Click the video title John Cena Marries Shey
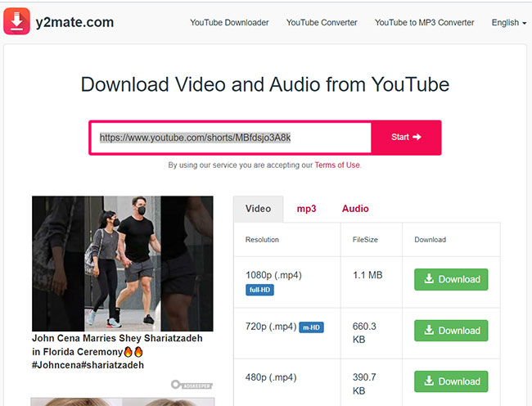This screenshot has width=532, height=406. 117,352
